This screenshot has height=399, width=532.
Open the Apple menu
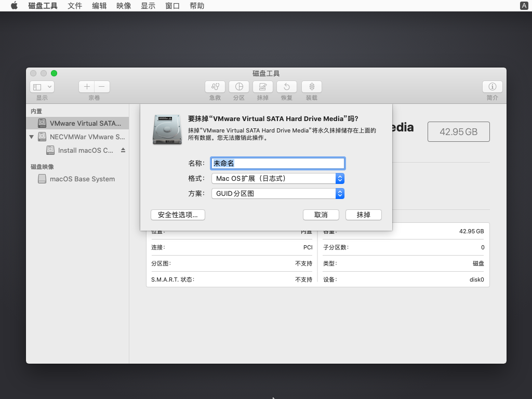click(14, 6)
